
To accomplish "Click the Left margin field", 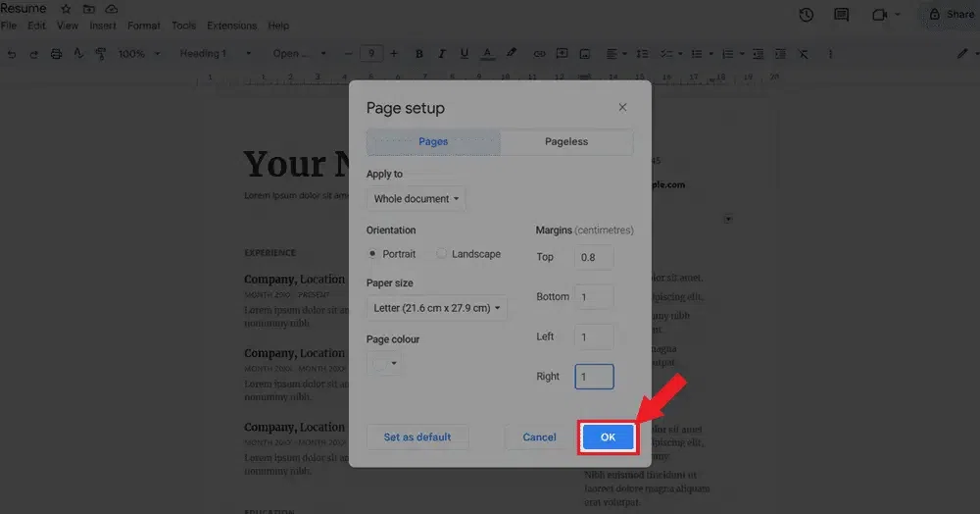I will (594, 337).
